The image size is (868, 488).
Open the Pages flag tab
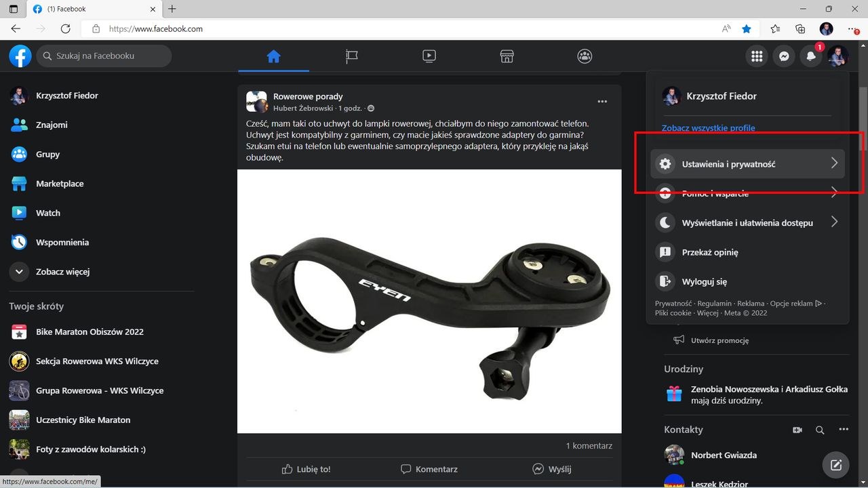351,56
